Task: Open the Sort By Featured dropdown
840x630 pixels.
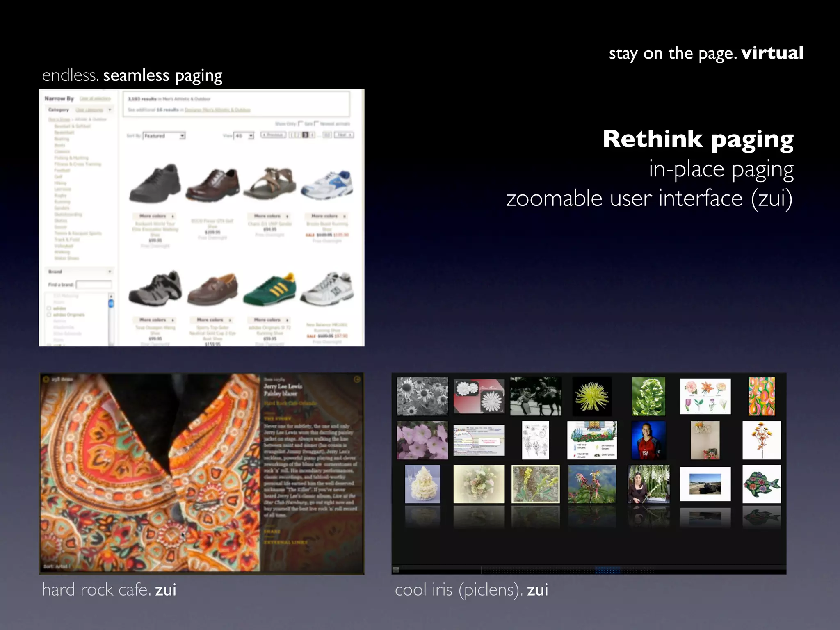Action: pyautogui.click(x=164, y=136)
